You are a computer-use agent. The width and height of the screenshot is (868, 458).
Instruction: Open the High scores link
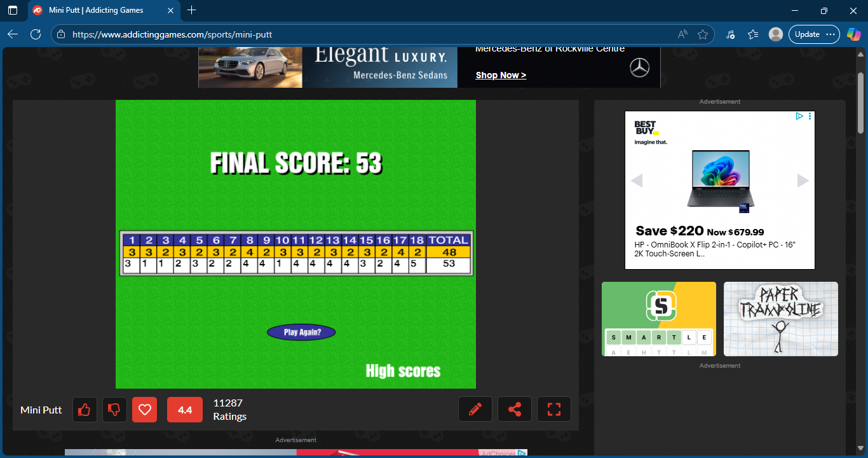point(403,371)
